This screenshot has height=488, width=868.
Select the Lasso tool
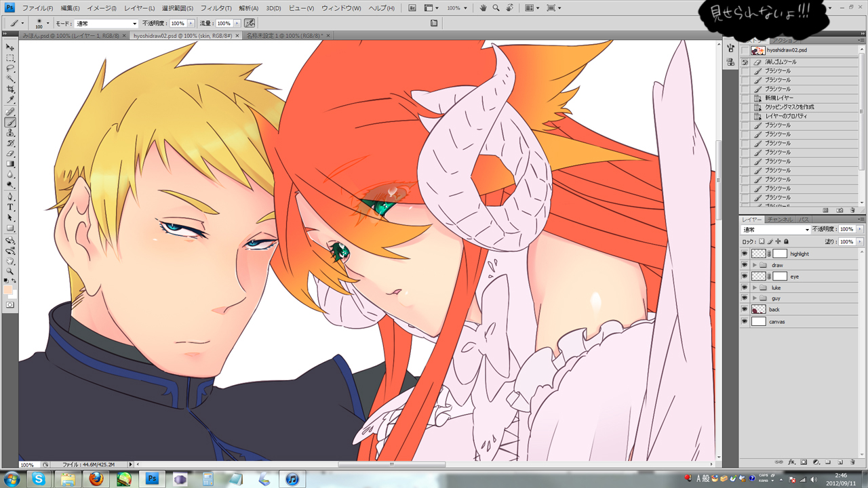click(x=10, y=68)
